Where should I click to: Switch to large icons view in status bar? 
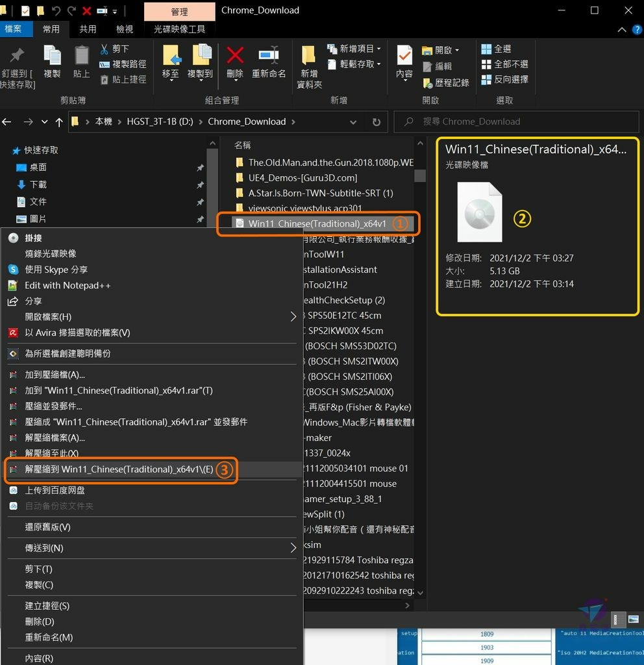[634, 619]
